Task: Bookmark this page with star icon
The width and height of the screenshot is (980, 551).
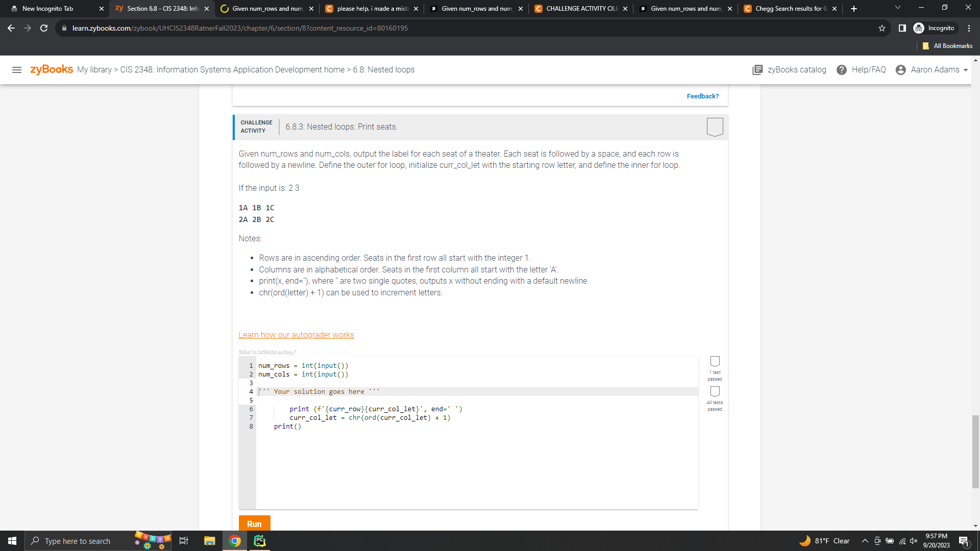Action: coord(881,28)
